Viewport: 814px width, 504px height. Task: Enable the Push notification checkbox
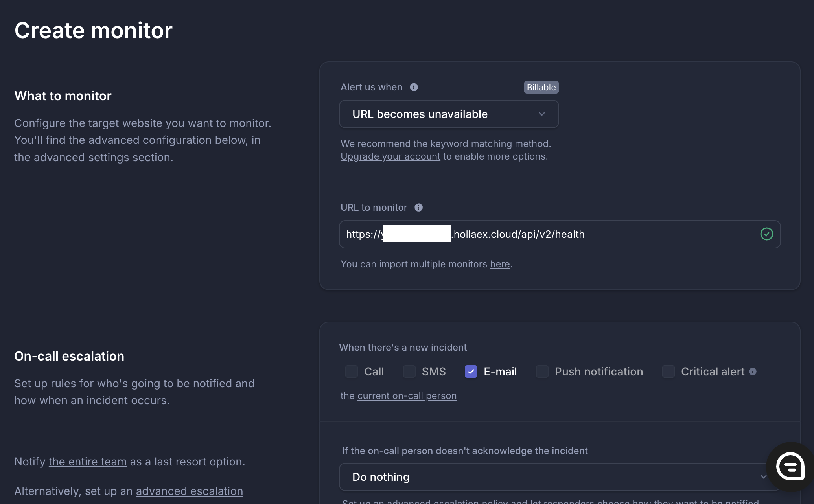(x=542, y=372)
